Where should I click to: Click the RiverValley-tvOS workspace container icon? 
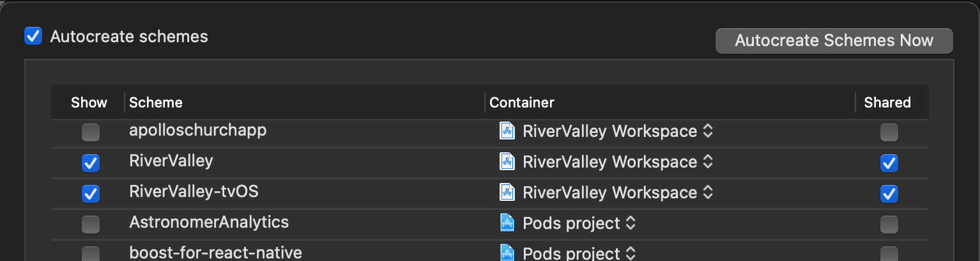coord(507,192)
